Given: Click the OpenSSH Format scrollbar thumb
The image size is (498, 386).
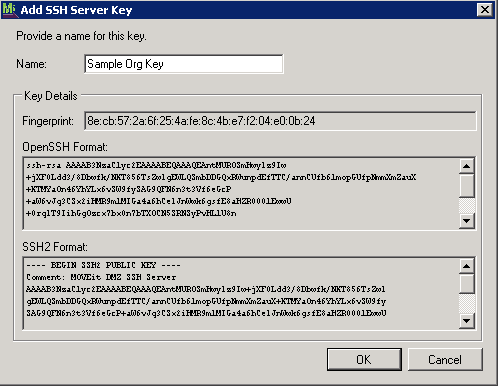Looking at the screenshot, I should [467, 185].
